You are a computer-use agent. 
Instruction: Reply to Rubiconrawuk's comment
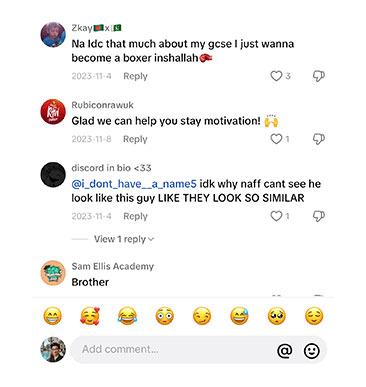(x=135, y=139)
